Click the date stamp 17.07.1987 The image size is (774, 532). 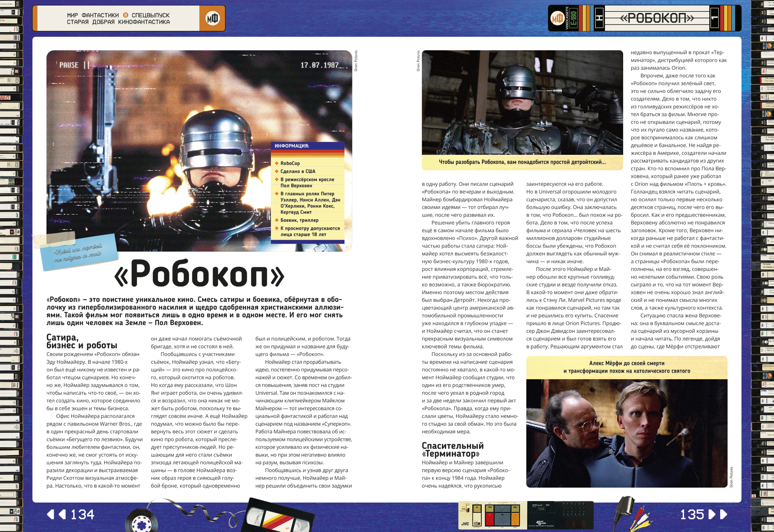[320, 65]
